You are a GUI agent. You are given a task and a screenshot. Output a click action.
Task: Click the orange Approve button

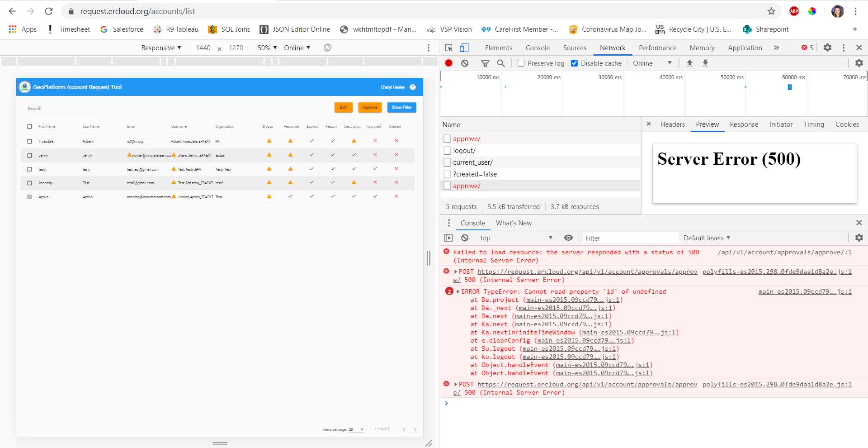(x=370, y=107)
